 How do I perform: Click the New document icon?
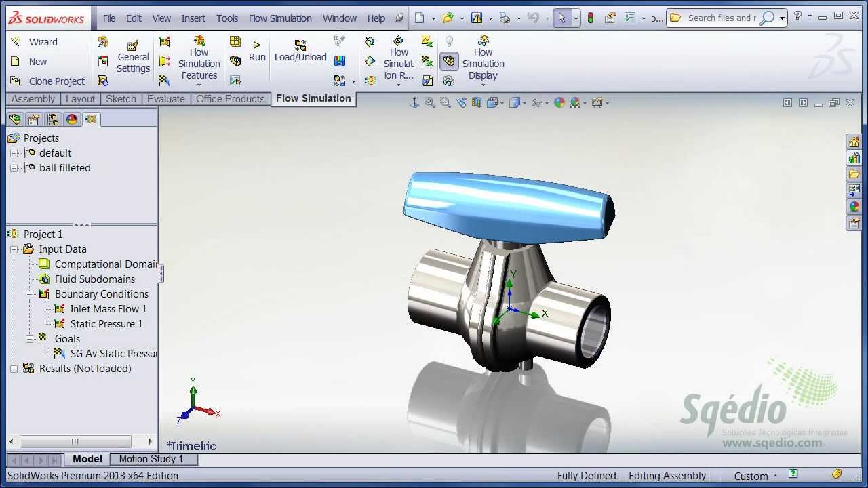pos(420,18)
